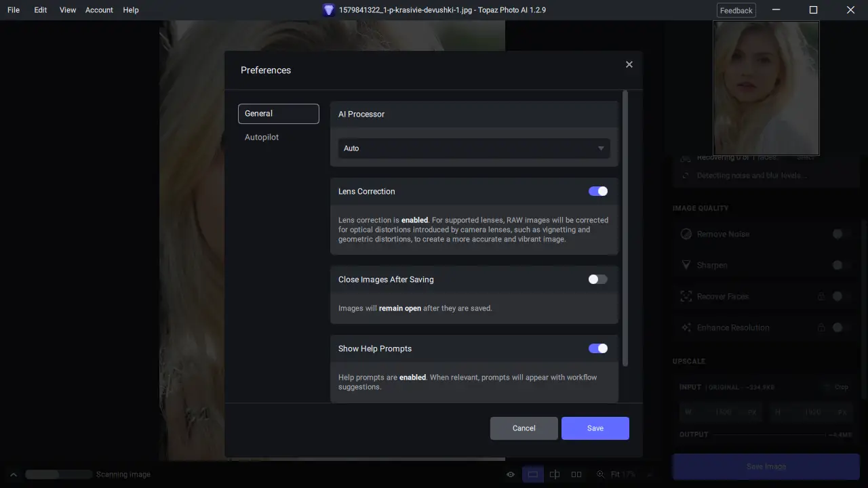Expand the bottom-left chevron panel

pyautogui.click(x=13, y=474)
